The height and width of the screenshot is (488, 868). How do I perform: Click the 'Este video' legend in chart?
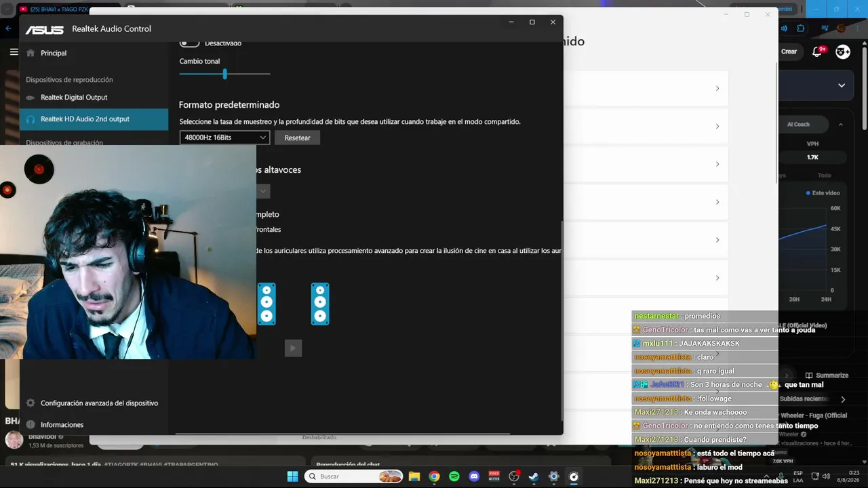[x=823, y=193]
